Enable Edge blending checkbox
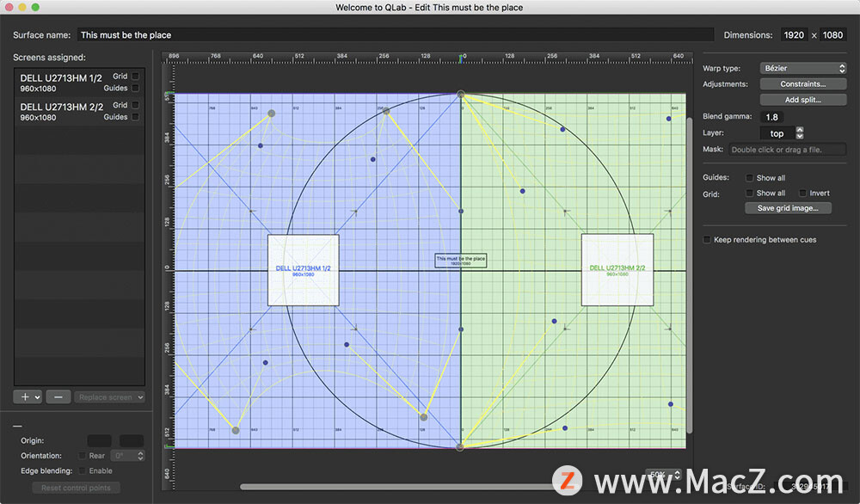 click(x=83, y=470)
